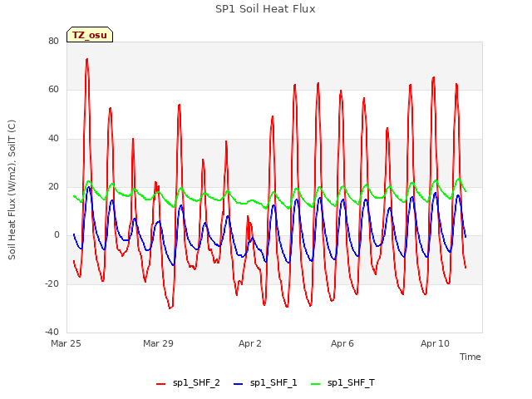532x399 pixels.
Task: Click the TZ_osu annotation label
Action: click(x=90, y=35)
